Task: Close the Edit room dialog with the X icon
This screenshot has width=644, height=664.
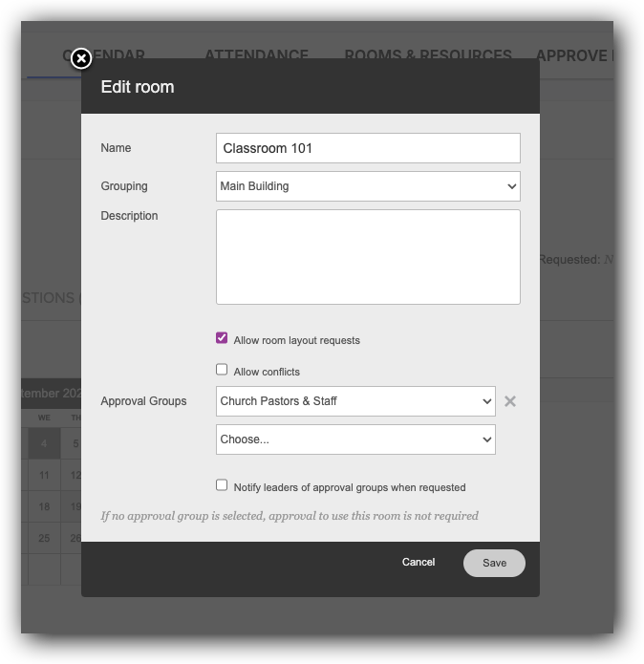Action: [81, 58]
